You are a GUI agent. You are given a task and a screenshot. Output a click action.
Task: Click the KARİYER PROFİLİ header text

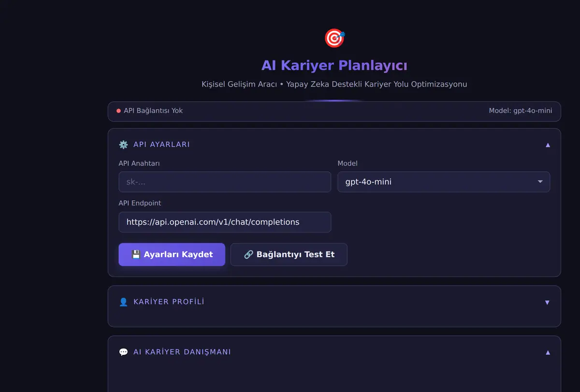[169, 302]
